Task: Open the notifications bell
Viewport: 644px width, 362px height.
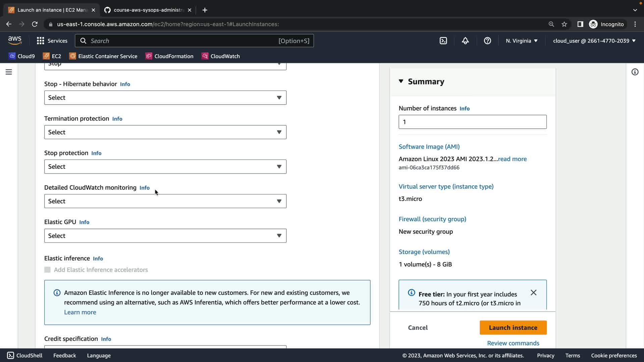Action: click(465, 41)
